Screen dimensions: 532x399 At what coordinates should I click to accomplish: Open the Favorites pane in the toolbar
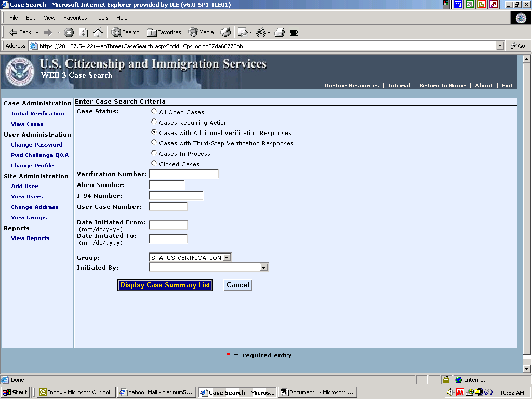click(x=164, y=33)
